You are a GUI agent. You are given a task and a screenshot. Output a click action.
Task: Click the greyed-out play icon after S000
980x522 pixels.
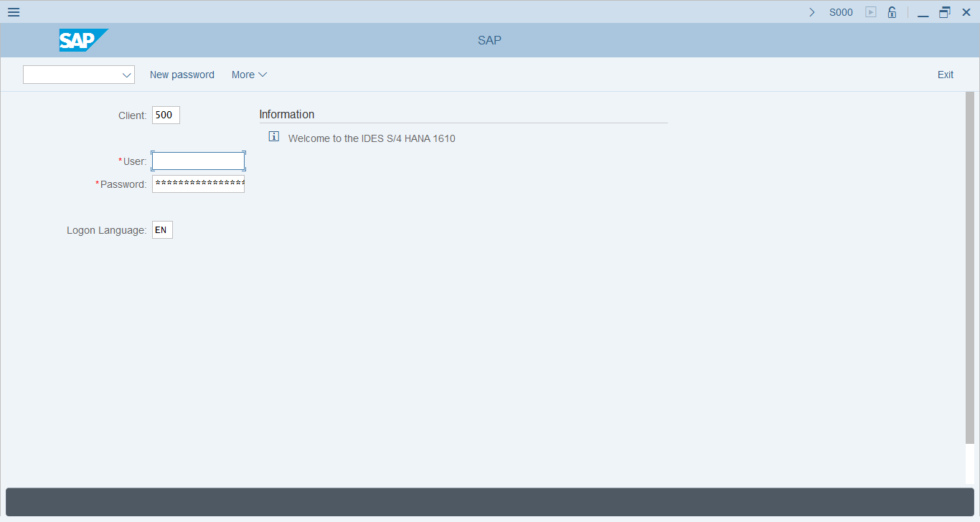(870, 12)
